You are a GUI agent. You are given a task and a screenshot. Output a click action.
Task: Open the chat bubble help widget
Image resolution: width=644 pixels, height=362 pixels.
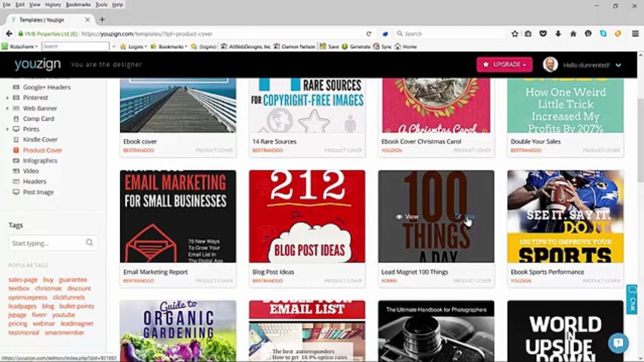click(618, 343)
